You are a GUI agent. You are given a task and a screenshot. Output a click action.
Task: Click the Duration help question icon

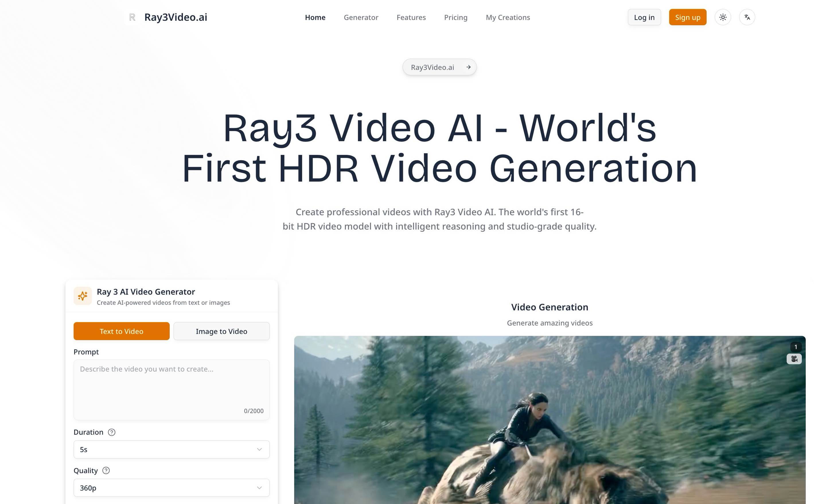(x=112, y=432)
